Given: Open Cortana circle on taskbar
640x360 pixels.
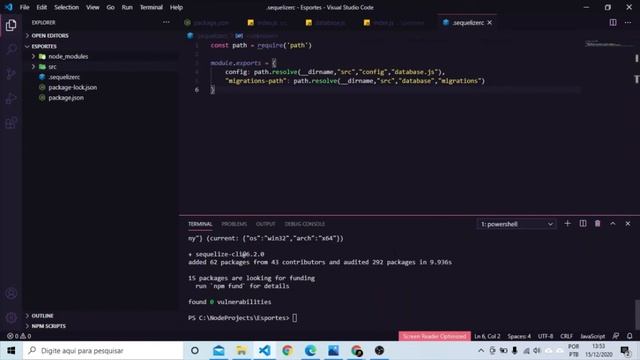Looking at the screenshot, I should click(x=195, y=351).
